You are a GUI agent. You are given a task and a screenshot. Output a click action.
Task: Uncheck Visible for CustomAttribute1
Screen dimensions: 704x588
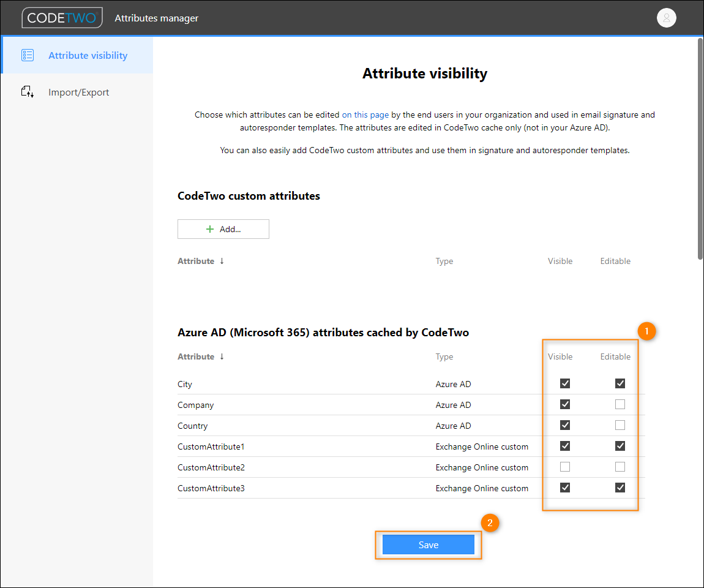click(565, 446)
